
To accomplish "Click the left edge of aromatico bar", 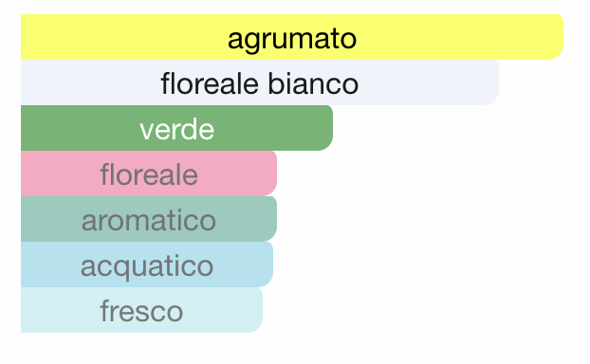I will point(23,219).
